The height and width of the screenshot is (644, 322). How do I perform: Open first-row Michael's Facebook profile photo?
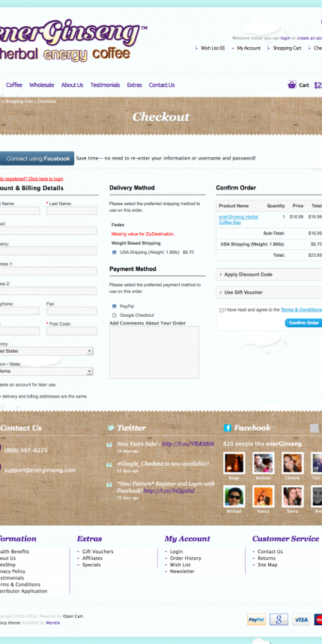[264, 463]
